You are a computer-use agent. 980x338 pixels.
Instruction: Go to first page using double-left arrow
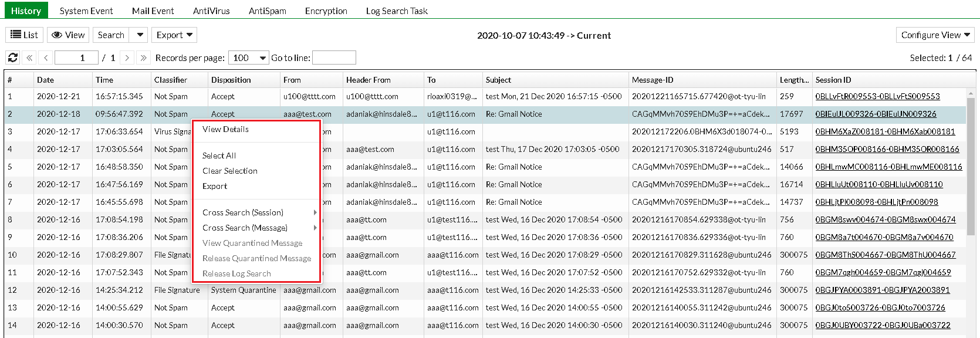[29, 58]
